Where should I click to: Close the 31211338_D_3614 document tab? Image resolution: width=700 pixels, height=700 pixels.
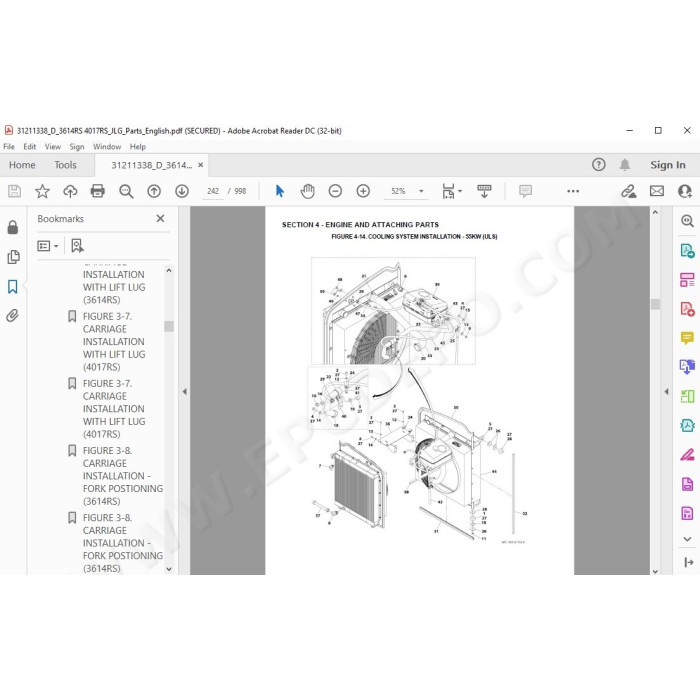tap(200, 165)
